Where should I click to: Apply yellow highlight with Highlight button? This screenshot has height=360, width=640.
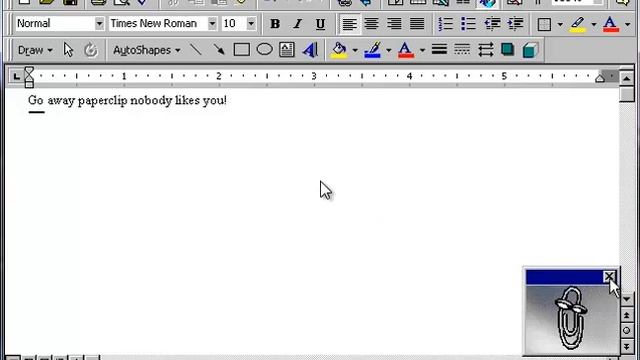tap(578, 24)
